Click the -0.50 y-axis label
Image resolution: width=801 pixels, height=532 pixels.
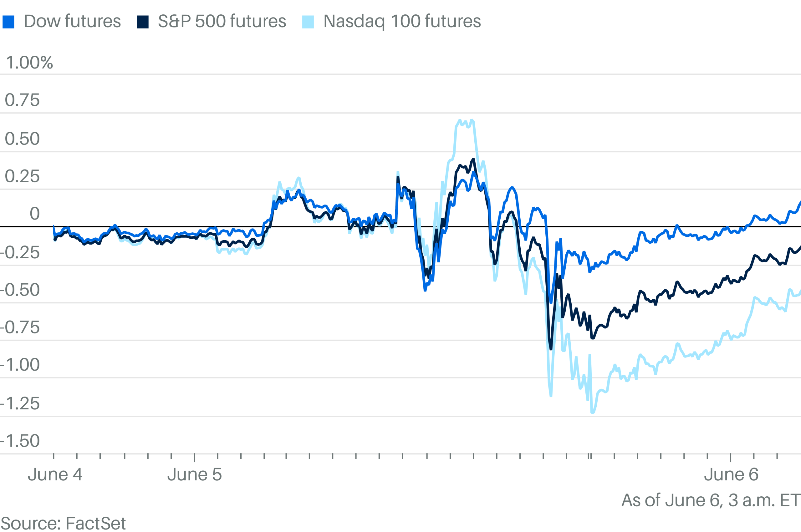pyautogui.click(x=20, y=290)
